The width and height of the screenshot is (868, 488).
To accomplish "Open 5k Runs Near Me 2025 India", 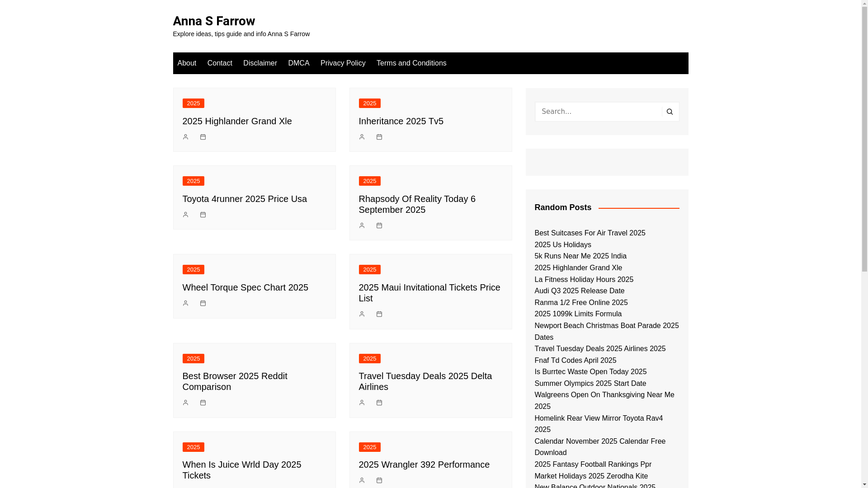I will click(x=580, y=256).
